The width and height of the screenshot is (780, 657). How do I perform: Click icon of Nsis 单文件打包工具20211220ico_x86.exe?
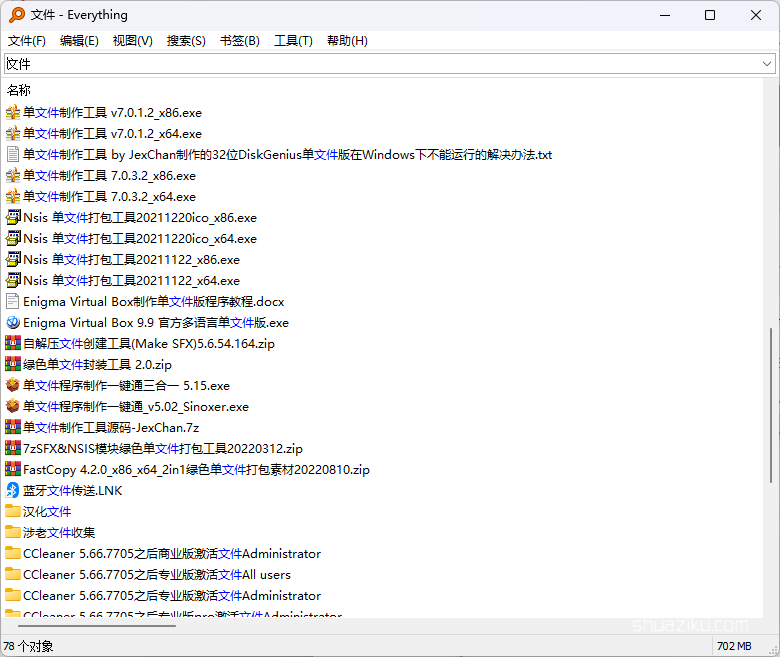(13, 218)
